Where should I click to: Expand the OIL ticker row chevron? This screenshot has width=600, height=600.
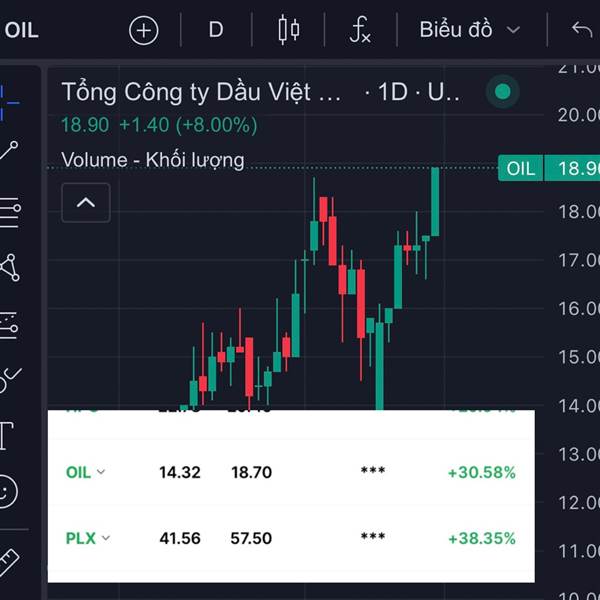(x=100, y=473)
